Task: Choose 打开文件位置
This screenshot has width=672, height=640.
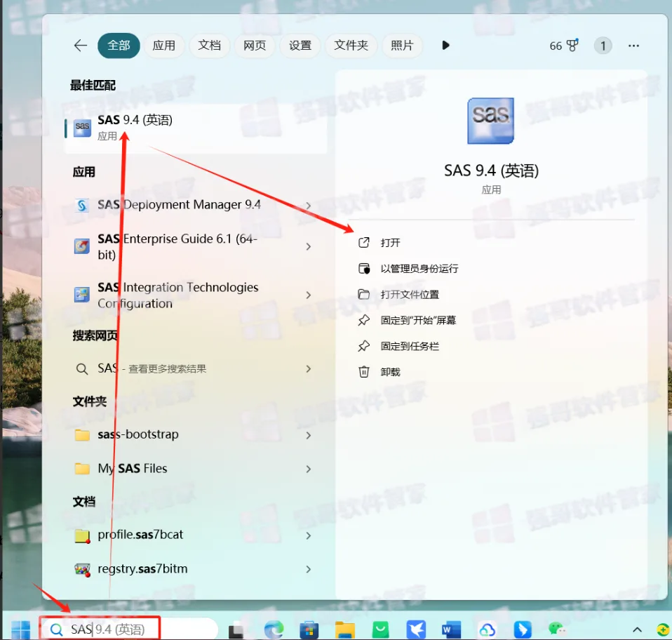Action: tap(410, 295)
